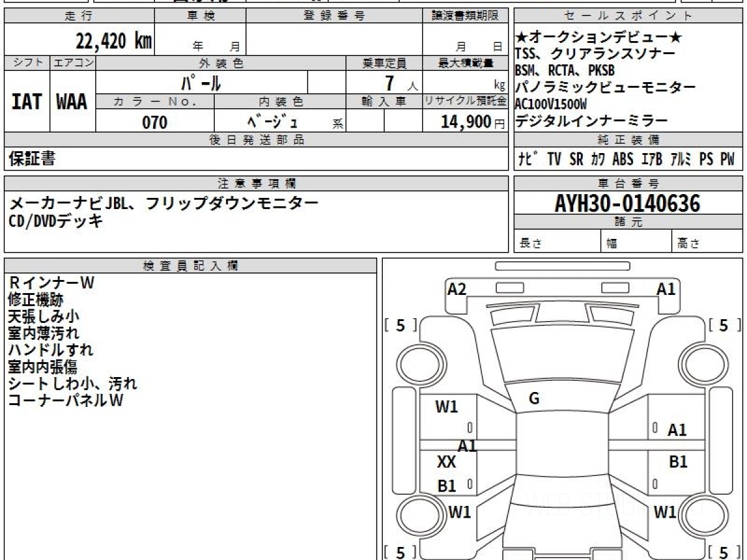
Task: Select the シートしわ小、汚れ note
Action: point(72,384)
